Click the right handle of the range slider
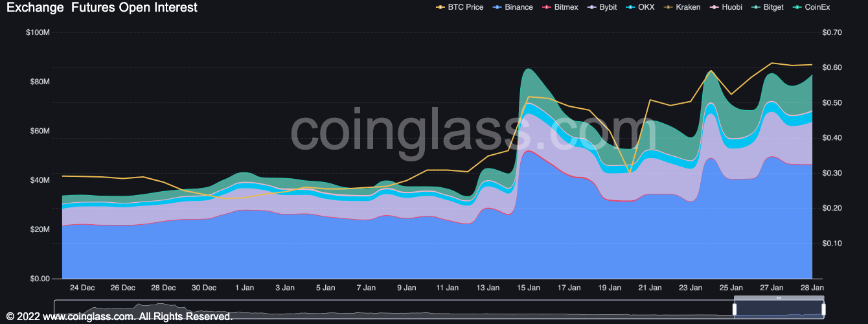This screenshot has width=868, height=324. point(823,308)
